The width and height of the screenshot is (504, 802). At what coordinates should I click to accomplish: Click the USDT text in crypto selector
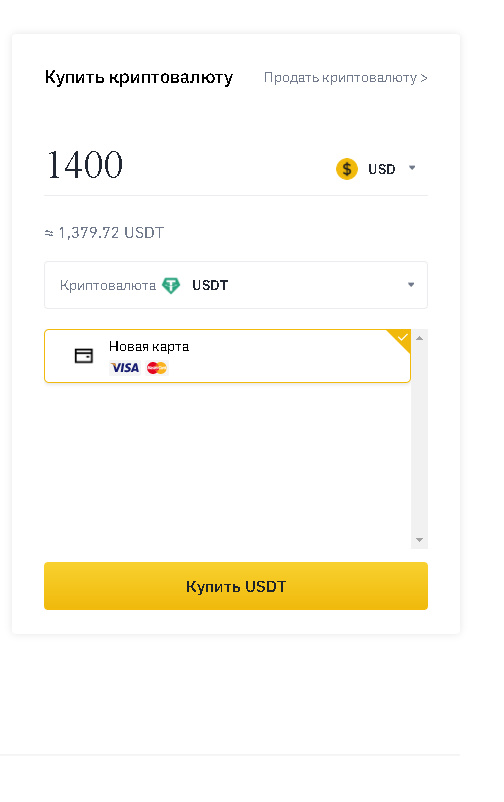[x=210, y=285]
